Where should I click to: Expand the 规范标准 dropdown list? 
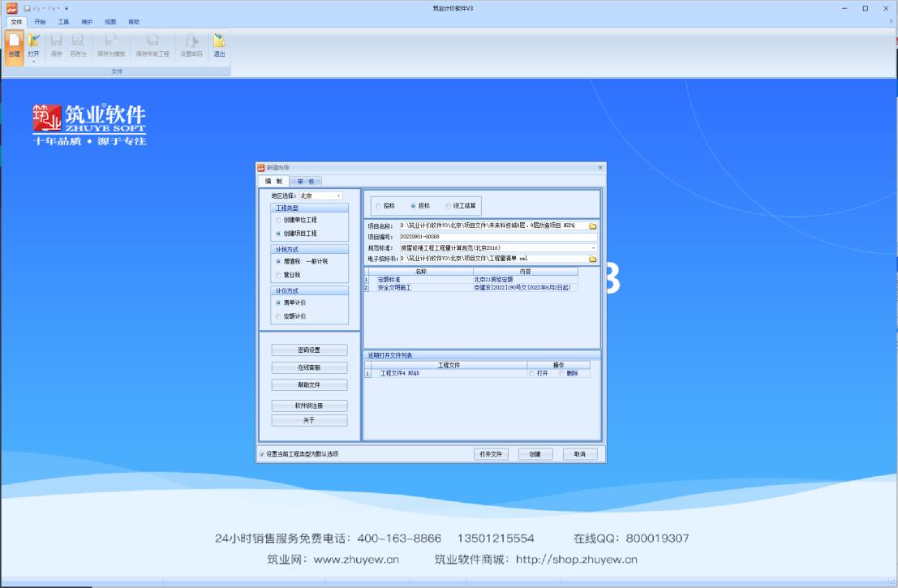click(593, 247)
